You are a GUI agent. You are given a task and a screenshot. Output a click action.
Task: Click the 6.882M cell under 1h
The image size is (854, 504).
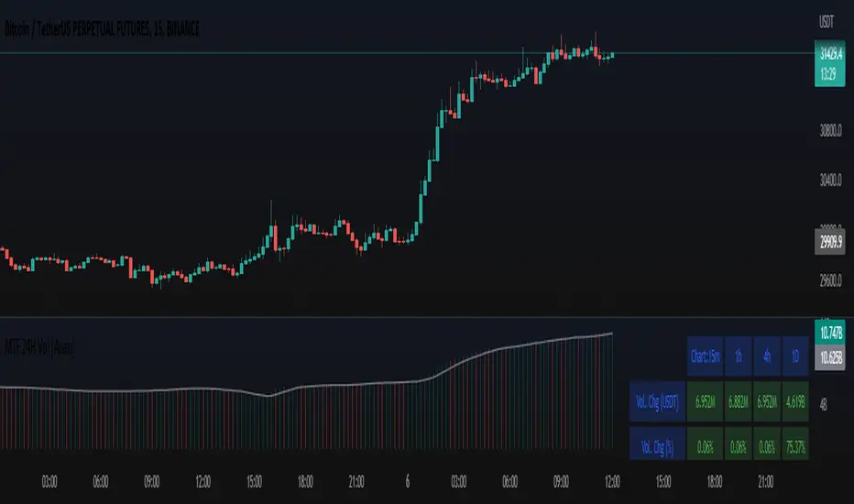coord(739,400)
